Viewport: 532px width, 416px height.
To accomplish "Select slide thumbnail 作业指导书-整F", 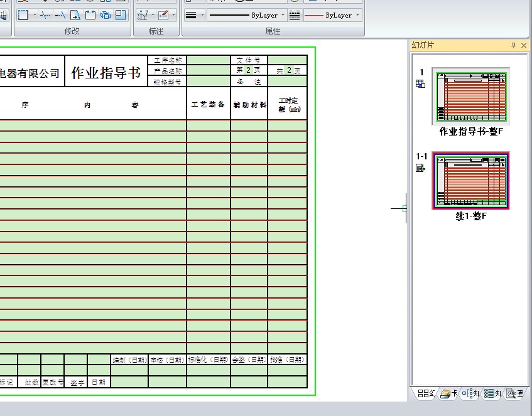I will pyautogui.click(x=470, y=97).
